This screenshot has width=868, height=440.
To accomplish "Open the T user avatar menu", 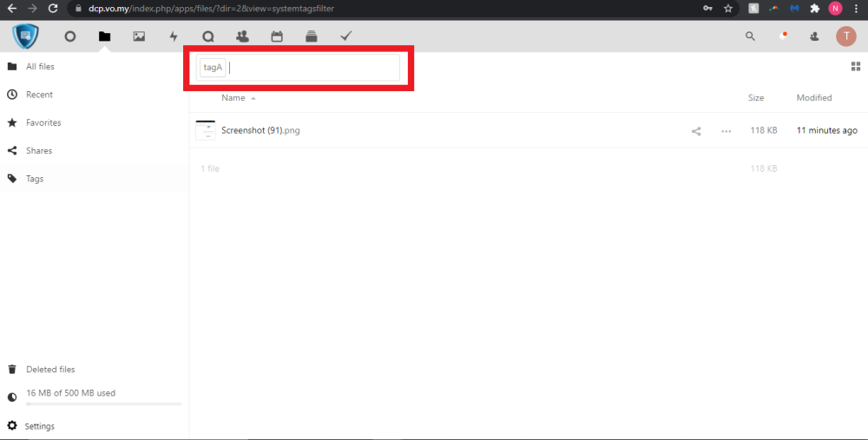I will point(845,36).
